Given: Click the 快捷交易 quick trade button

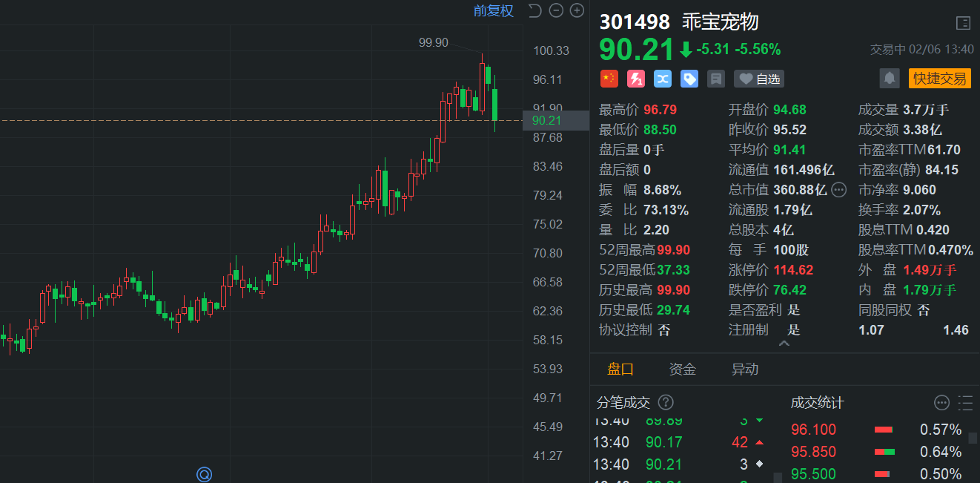Looking at the screenshot, I should [x=940, y=78].
